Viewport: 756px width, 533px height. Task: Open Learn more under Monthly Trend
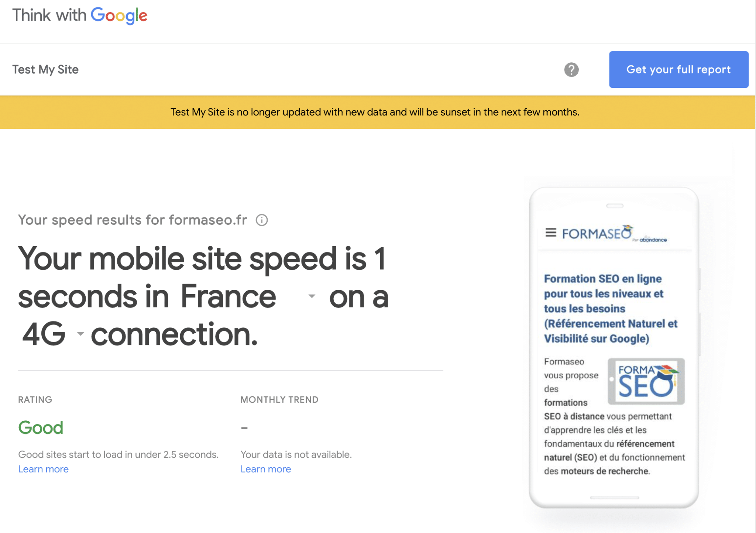point(265,469)
